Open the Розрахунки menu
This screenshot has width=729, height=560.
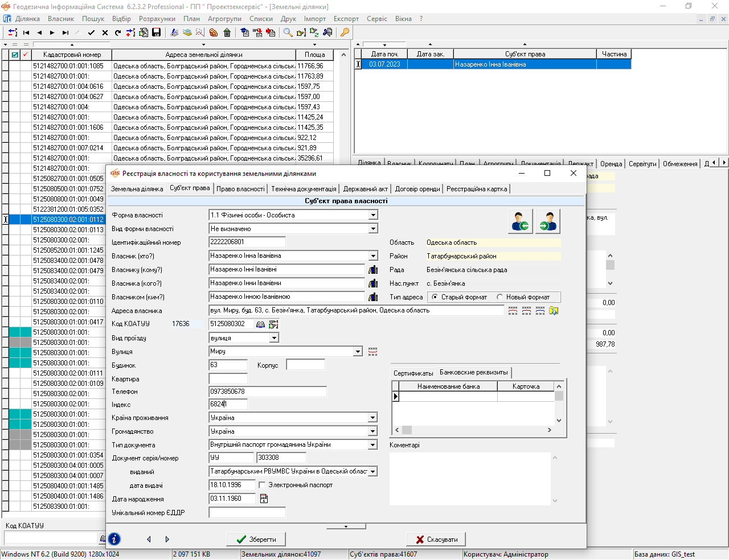(x=157, y=19)
